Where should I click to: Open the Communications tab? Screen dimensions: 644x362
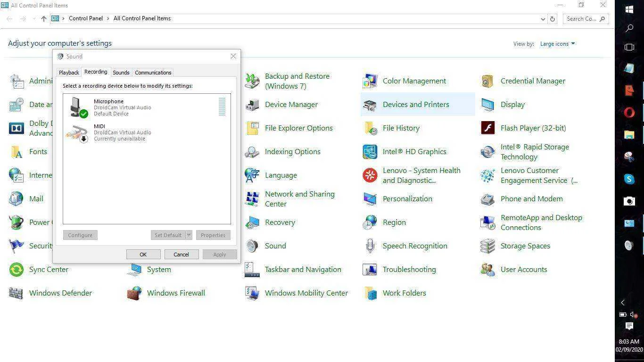point(153,73)
